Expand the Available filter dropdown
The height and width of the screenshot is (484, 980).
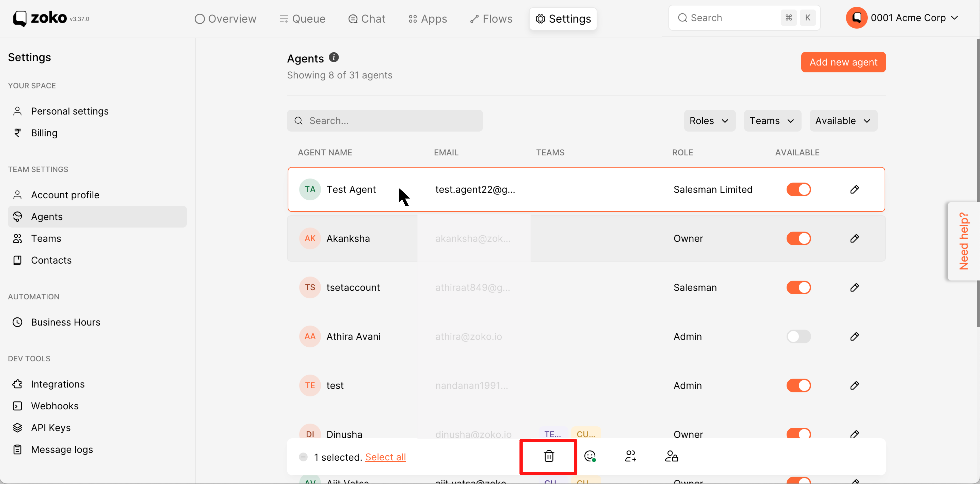(x=843, y=121)
